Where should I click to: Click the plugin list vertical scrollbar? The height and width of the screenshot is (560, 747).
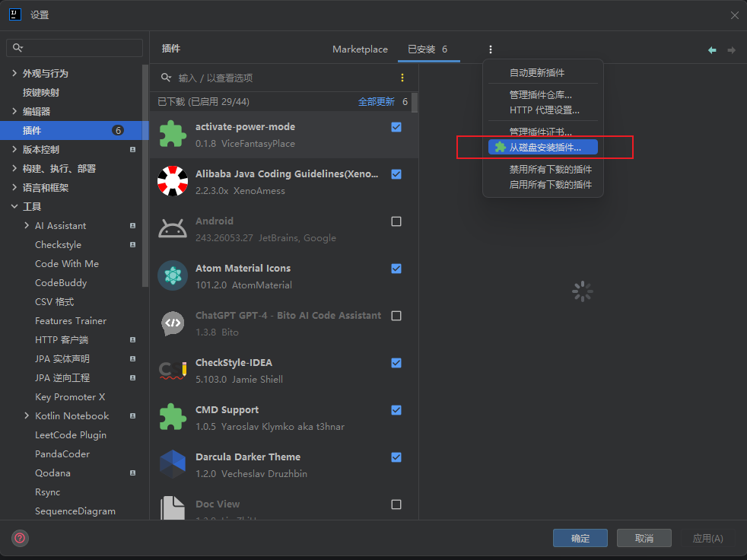tap(415, 103)
